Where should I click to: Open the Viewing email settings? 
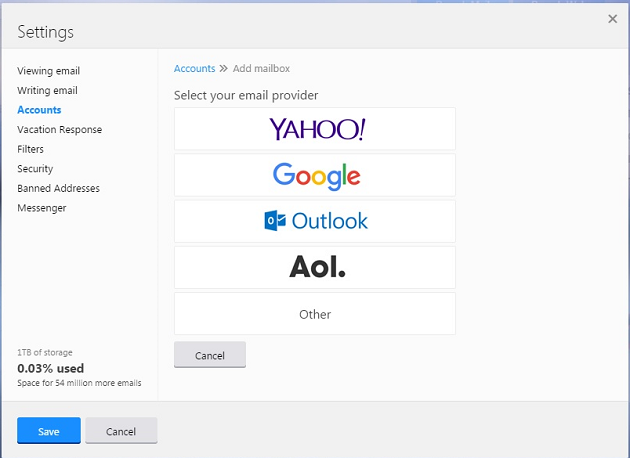(48, 71)
